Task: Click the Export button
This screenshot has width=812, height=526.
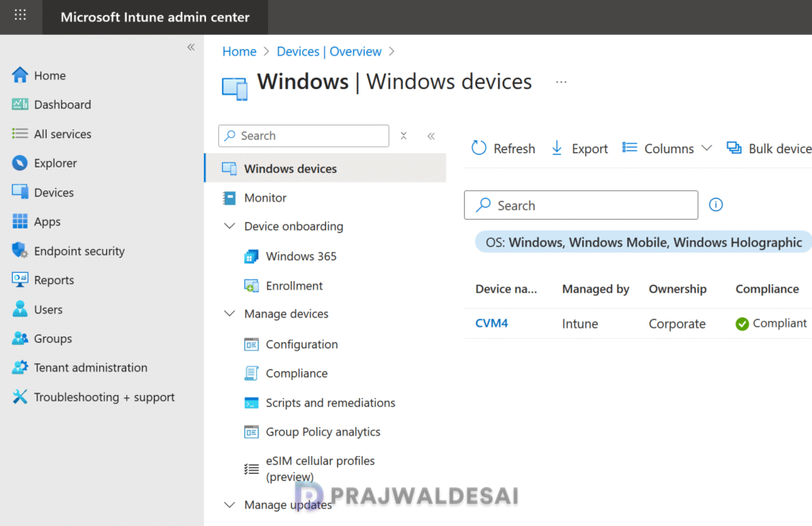Action: pyautogui.click(x=580, y=148)
